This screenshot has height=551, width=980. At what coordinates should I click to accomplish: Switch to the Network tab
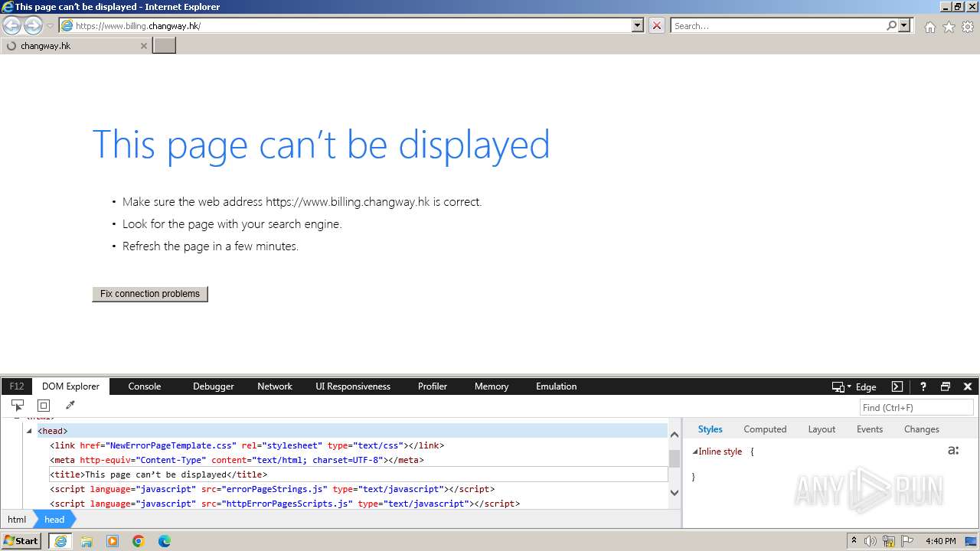275,386
